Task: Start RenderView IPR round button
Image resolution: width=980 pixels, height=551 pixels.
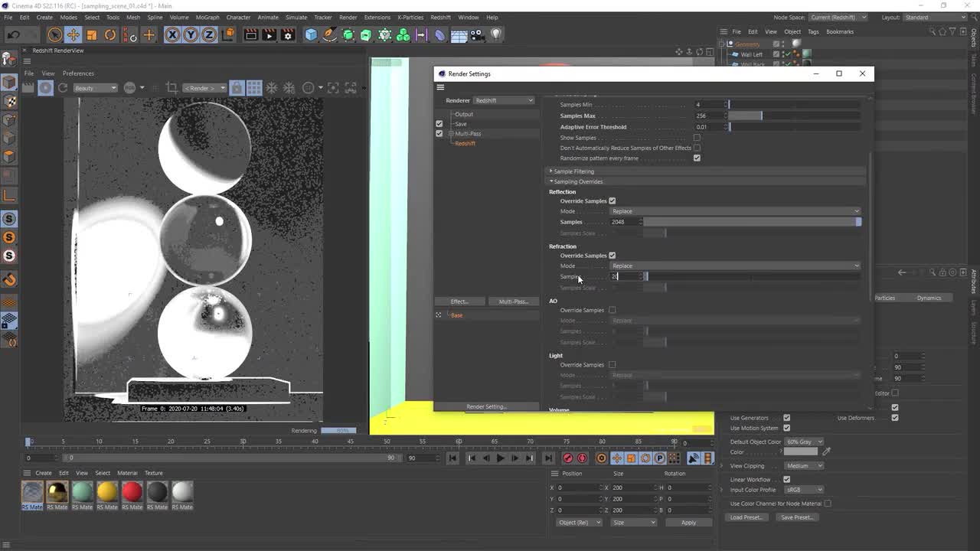Action: coord(46,88)
